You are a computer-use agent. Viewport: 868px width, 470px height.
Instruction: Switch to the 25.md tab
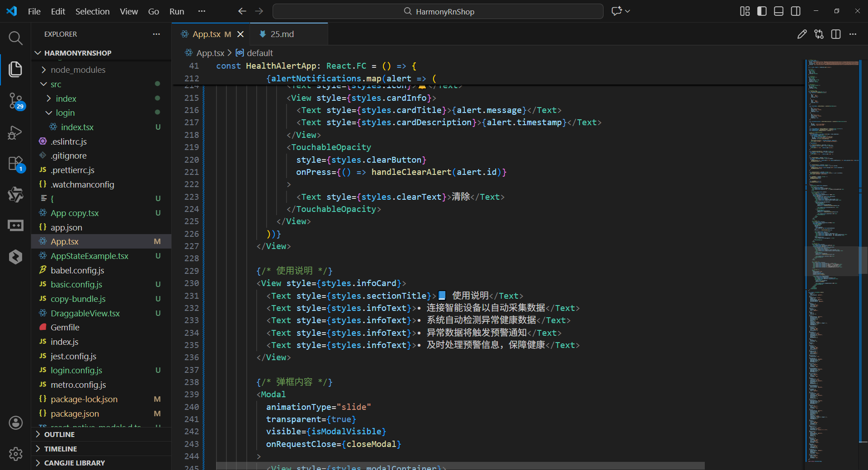pyautogui.click(x=288, y=34)
